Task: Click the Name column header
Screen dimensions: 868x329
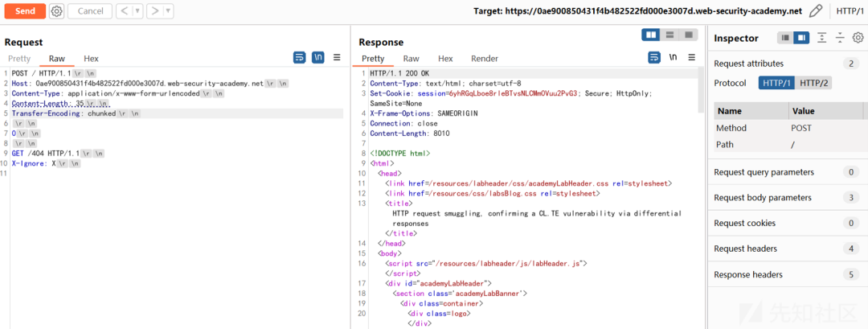Action: (751, 111)
